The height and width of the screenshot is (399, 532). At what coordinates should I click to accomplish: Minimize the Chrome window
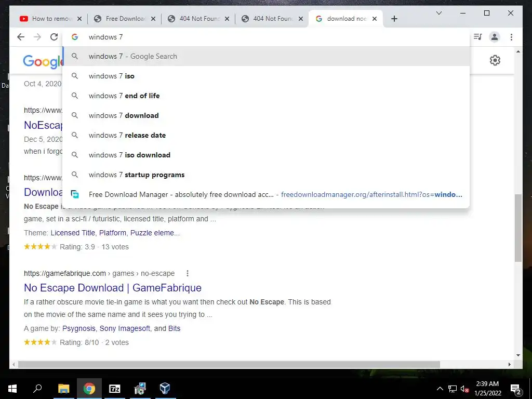[463, 13]
